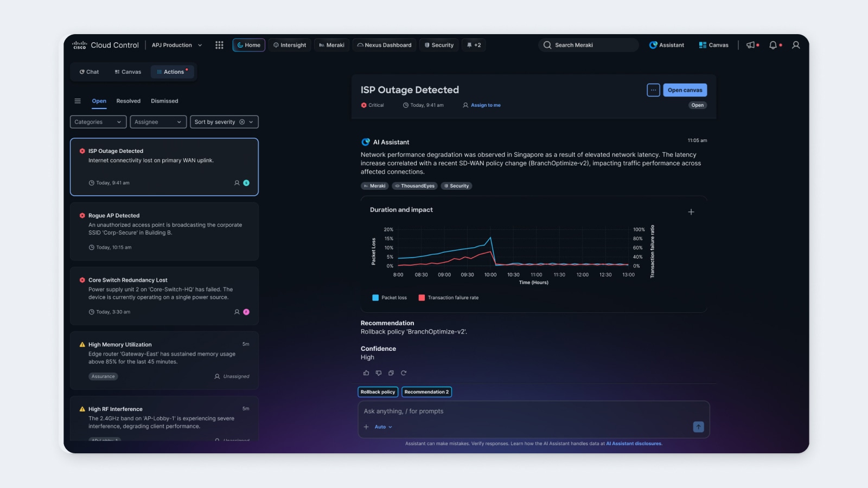Click assignee avatar on ISP Outage card
The image size is (868, 488).
coord(246,183)
